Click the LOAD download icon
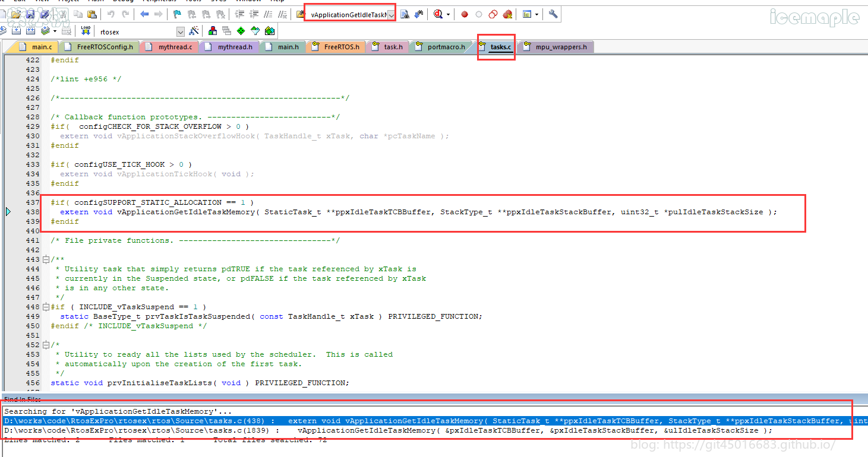Viewport: 868px width, 457px height. pos(86,30)
